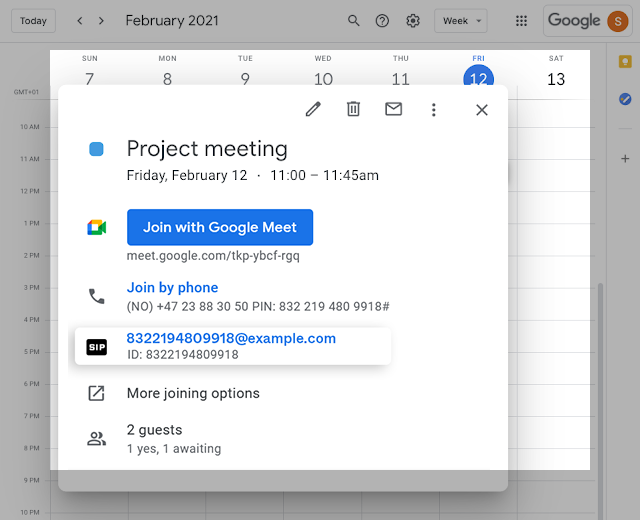
Task: Open the Settings gear menu
Action: [x=413, y=21]
